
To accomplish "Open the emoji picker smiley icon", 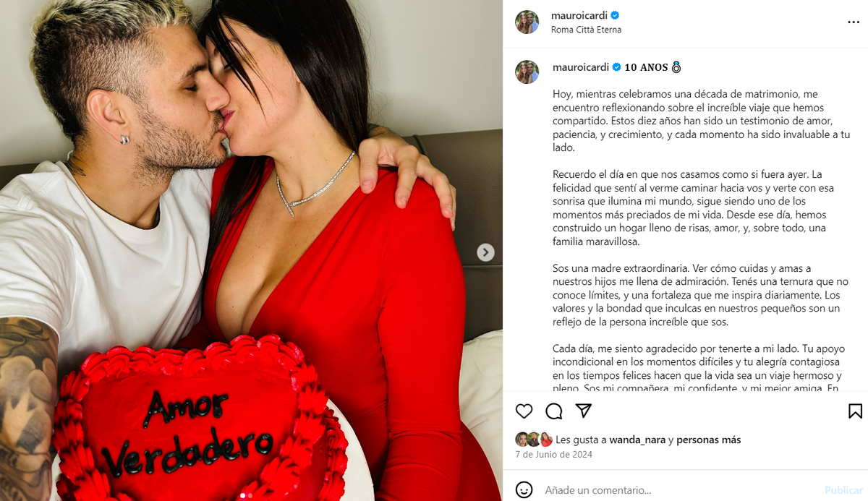I will 524,489.
